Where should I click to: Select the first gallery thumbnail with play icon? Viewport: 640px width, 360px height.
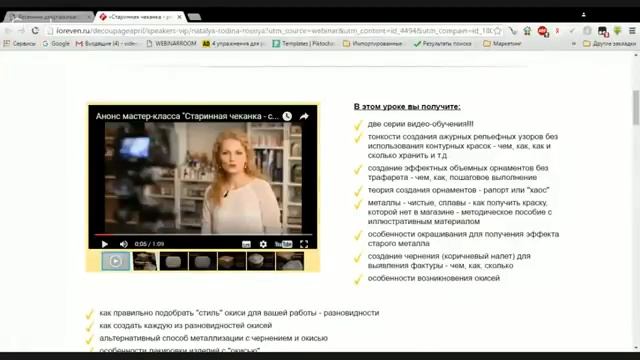click(x=116, y=261)
